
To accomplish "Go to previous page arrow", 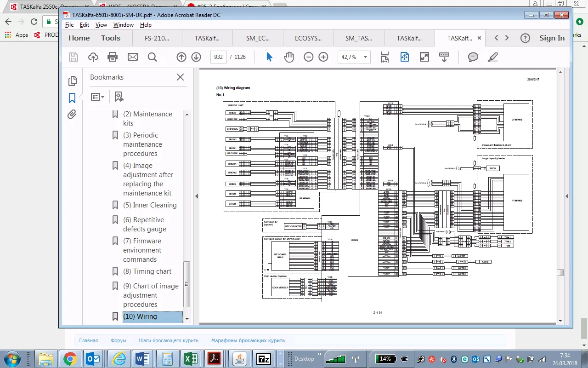I will click(x=181, y=57).
